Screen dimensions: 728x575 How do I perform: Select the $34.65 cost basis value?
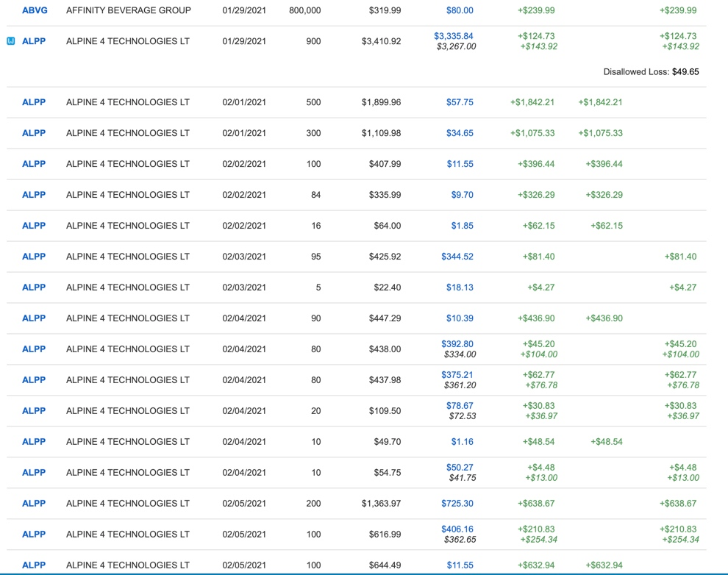point(460,133)
